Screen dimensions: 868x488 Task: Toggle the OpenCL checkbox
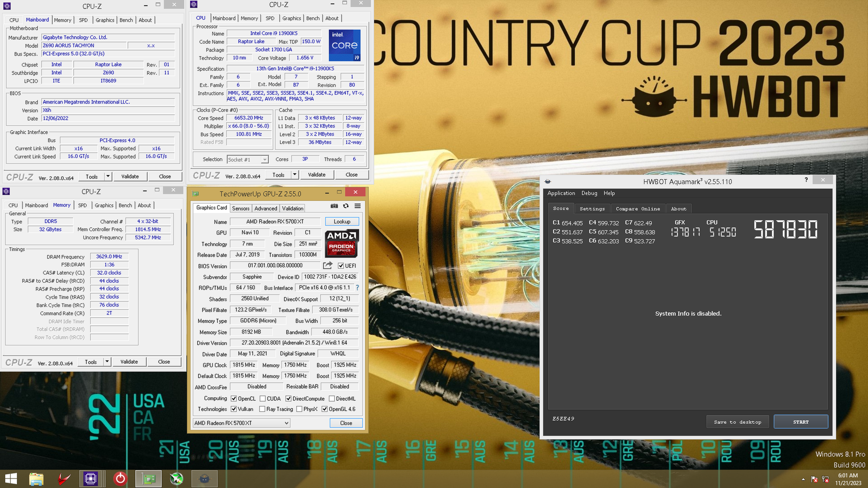(234, 399)
